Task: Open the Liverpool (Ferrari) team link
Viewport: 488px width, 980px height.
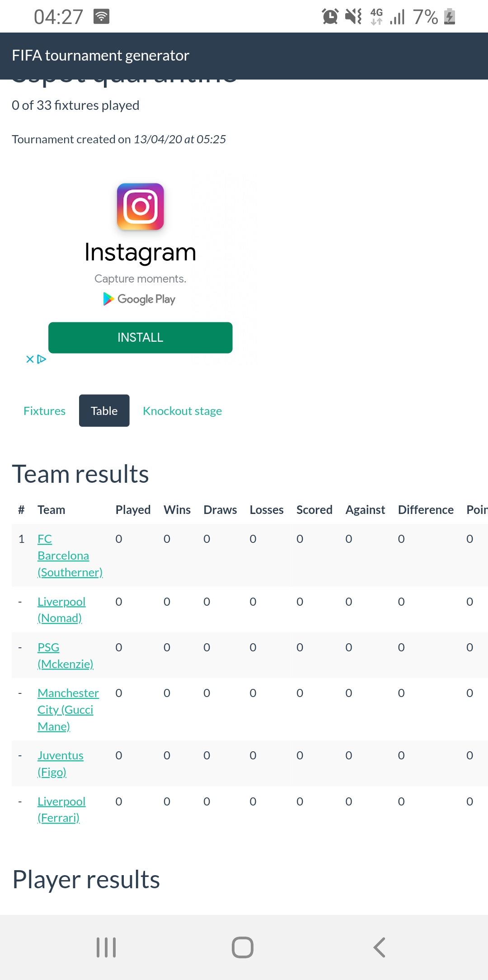Action: [61, 809]
